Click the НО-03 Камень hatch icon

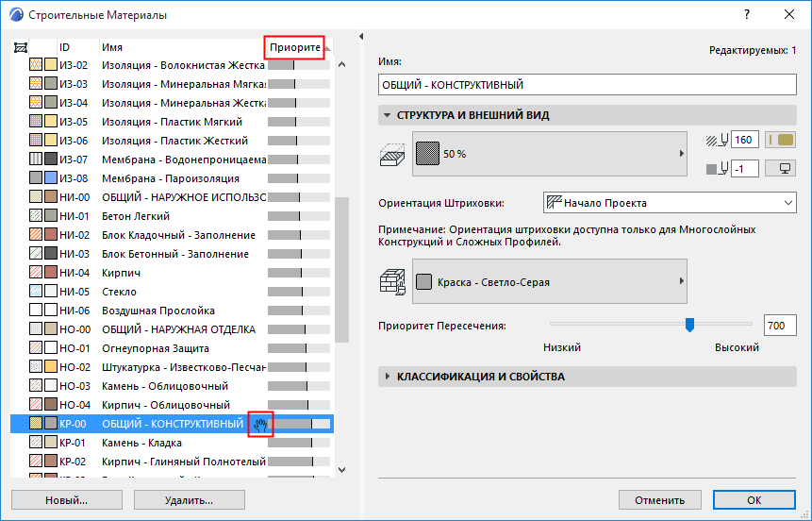click(x=36, y=386)
